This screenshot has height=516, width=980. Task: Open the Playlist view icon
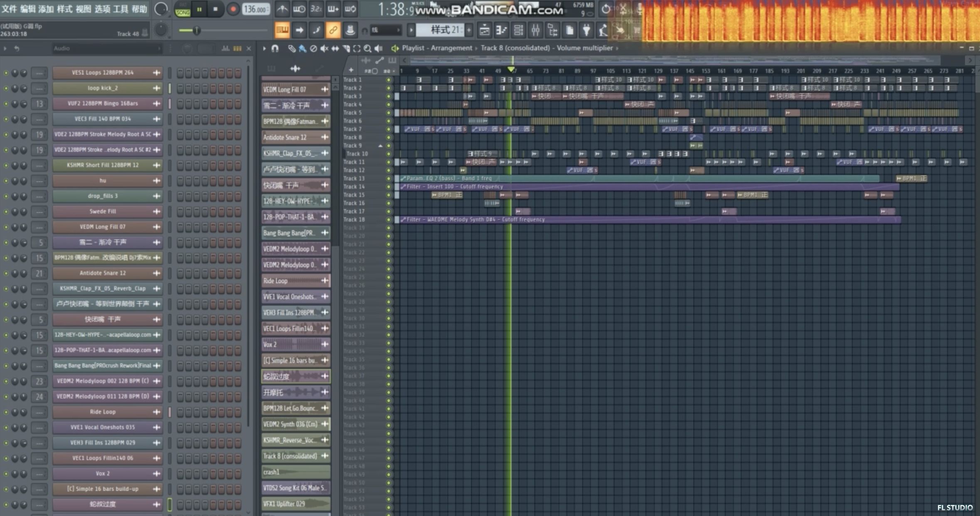pyautogui.click(x=485, y=30)
